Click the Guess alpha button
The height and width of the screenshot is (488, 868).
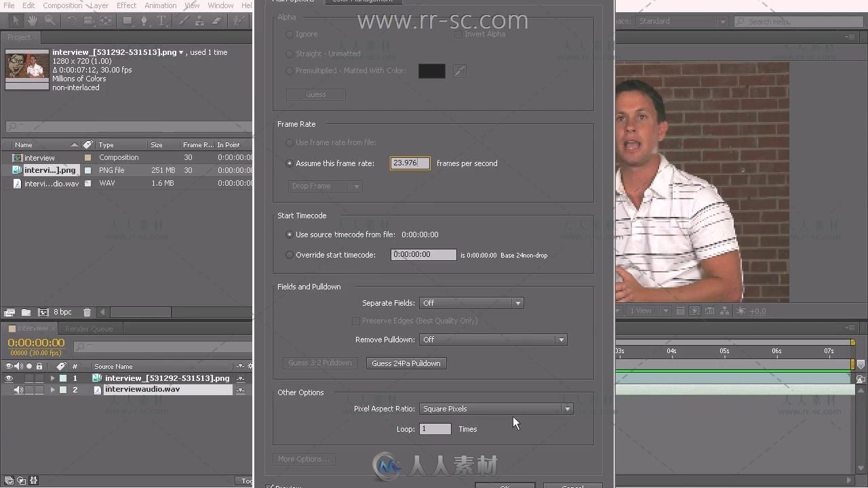point(316,94)
